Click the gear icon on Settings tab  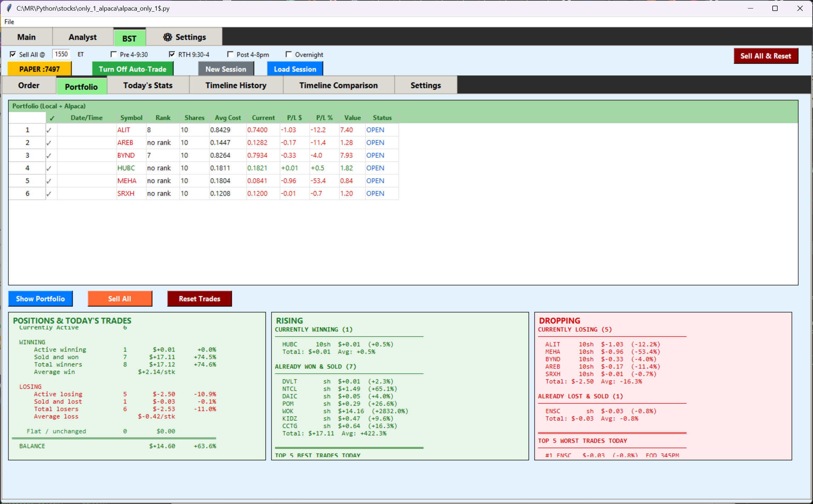pyautogui.click(x=167, y=37)
